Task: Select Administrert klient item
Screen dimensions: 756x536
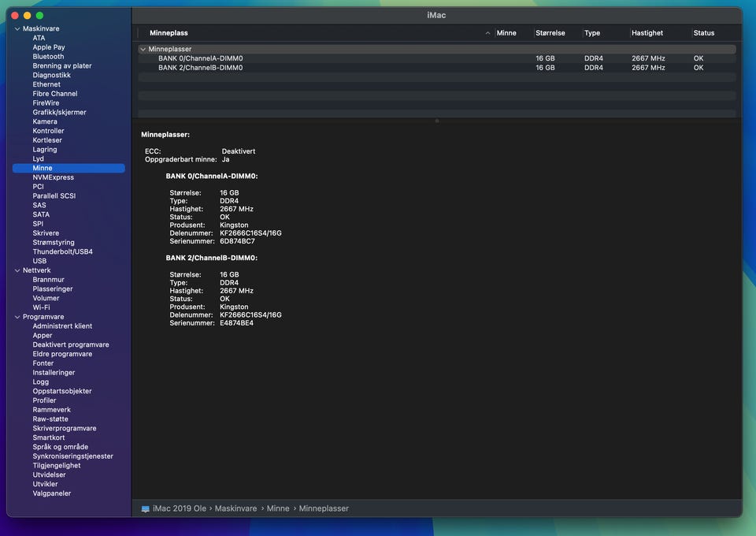Action: pyautogui.click(x=62, y=326)
